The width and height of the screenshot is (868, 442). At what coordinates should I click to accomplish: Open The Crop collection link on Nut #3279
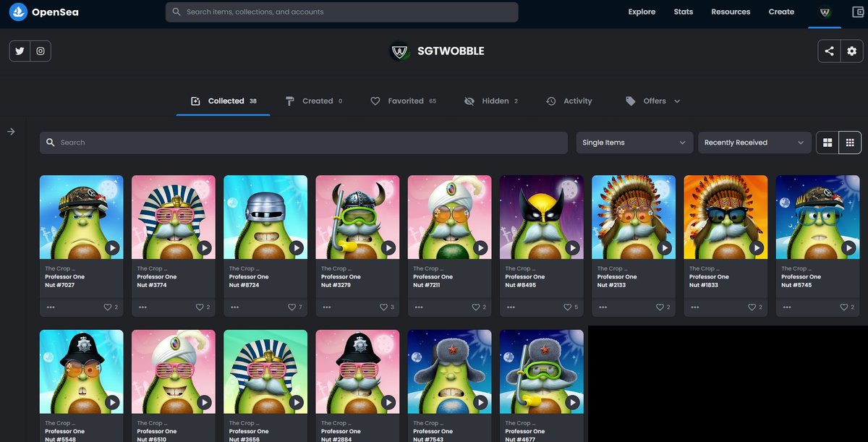[336, 268]
